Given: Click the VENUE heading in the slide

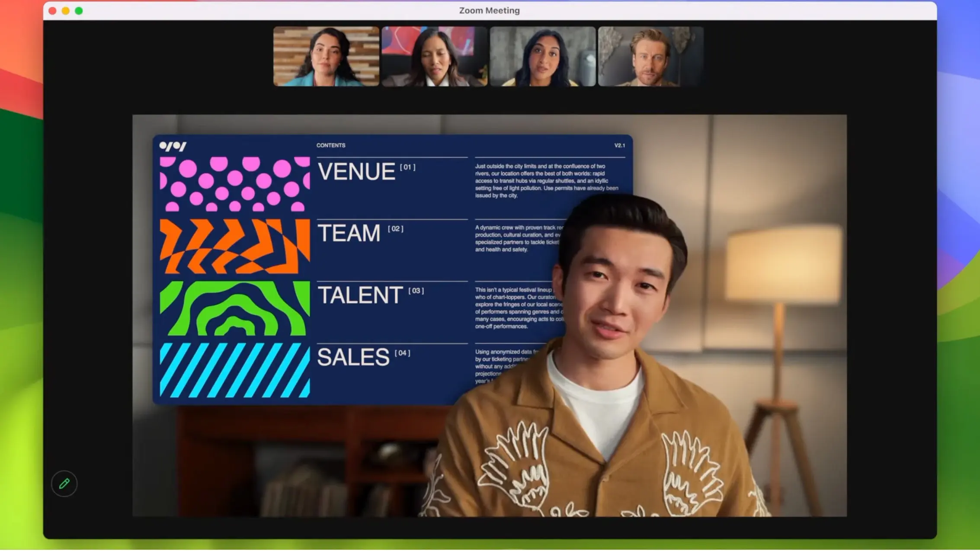Looking at the screenshot, I should click(x=356, y=171).
